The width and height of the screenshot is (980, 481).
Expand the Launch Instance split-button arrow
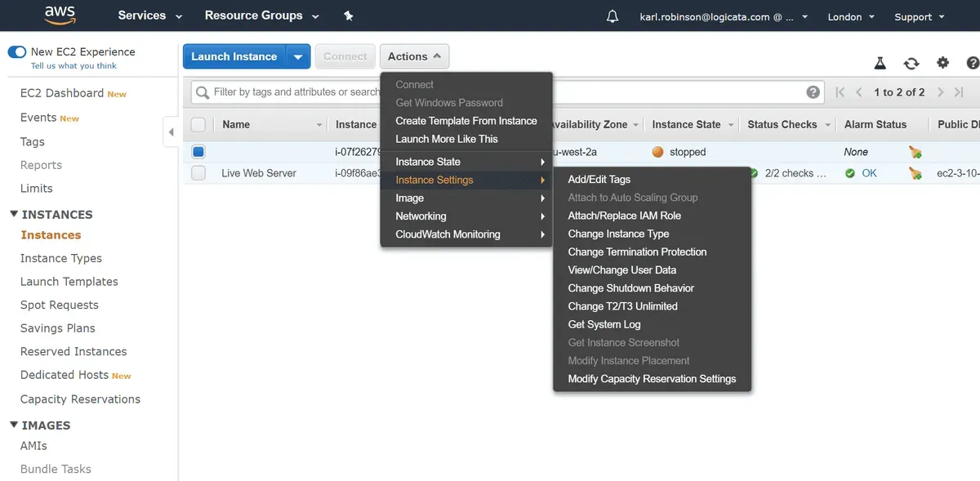click(298, 56)
